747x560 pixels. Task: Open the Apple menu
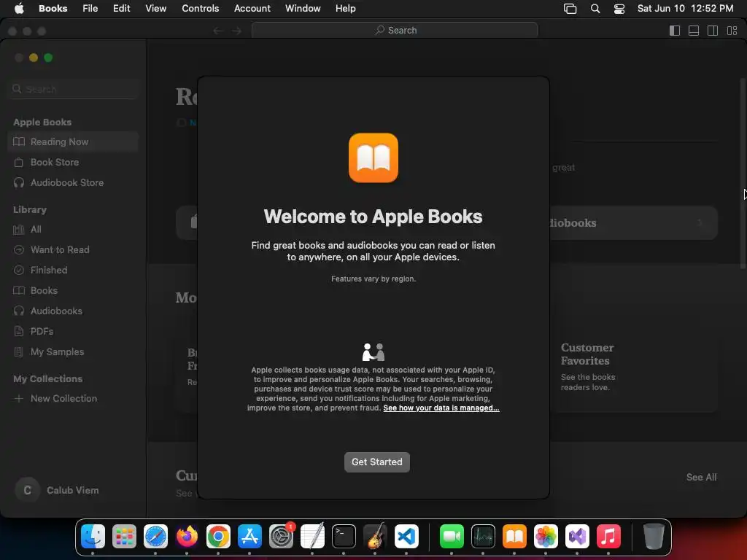point(19,9)
